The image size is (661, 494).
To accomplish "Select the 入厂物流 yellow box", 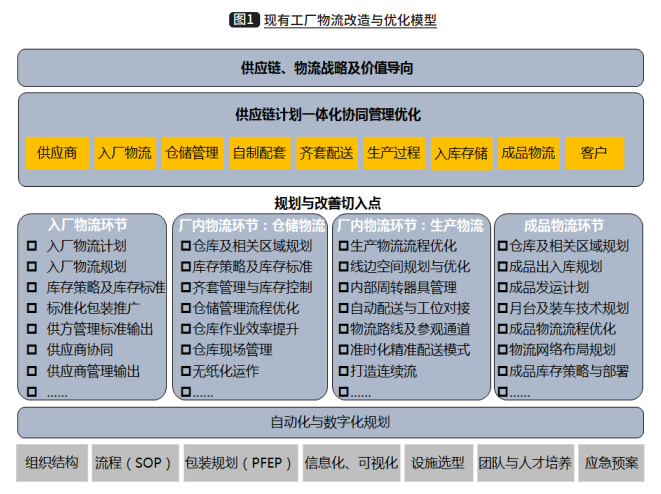I will point(125,153).
